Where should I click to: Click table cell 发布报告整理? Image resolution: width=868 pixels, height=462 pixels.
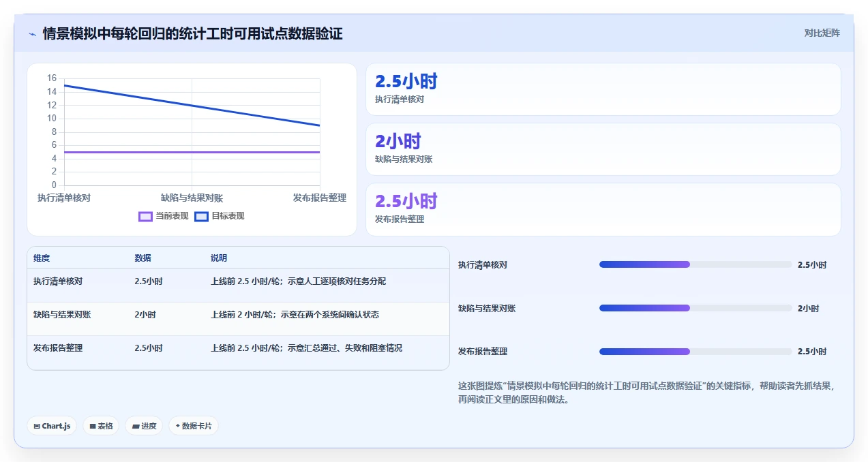point(58,348)
